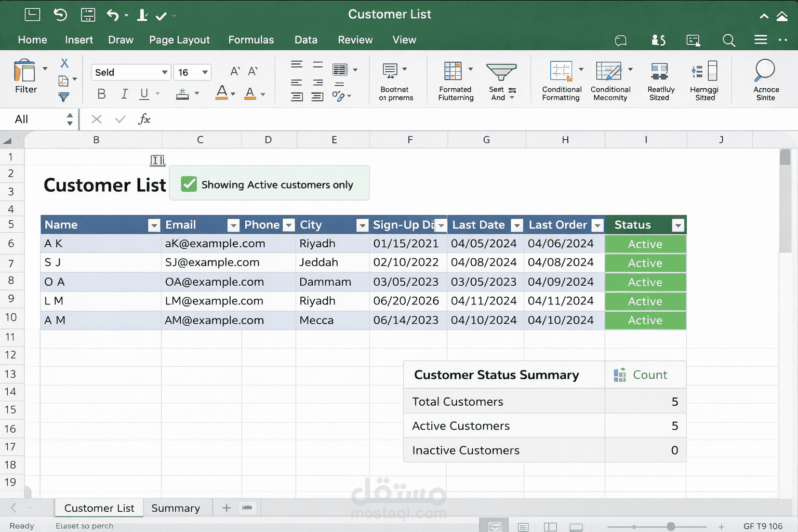Open the comments speech bubble icon
798x532 pixels.
pos(621,40)
